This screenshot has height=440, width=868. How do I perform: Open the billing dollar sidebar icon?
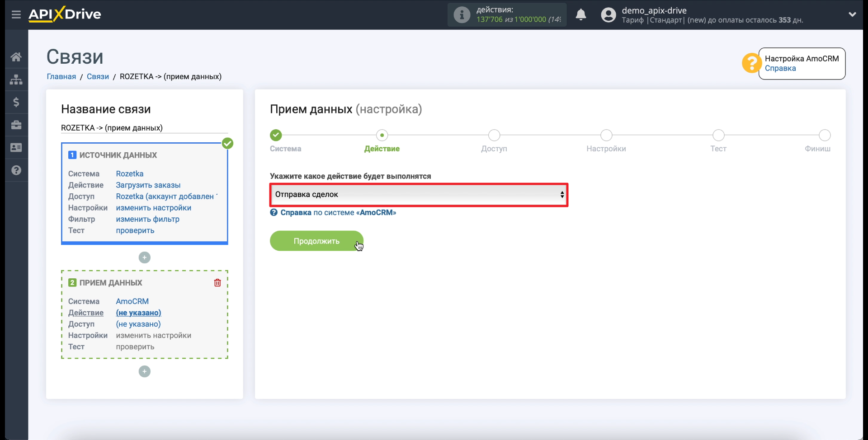point(16,102)
